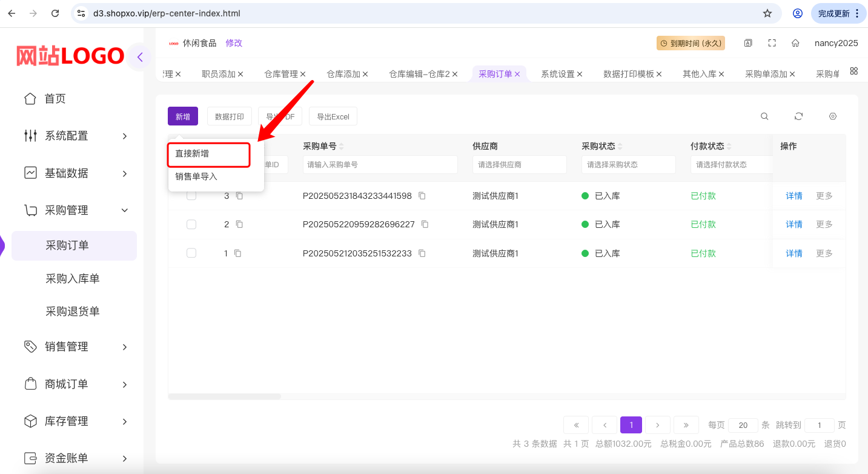Click the 库存管理 box icon
Viewport: 868px width, 474px height.
click(30, 421)
